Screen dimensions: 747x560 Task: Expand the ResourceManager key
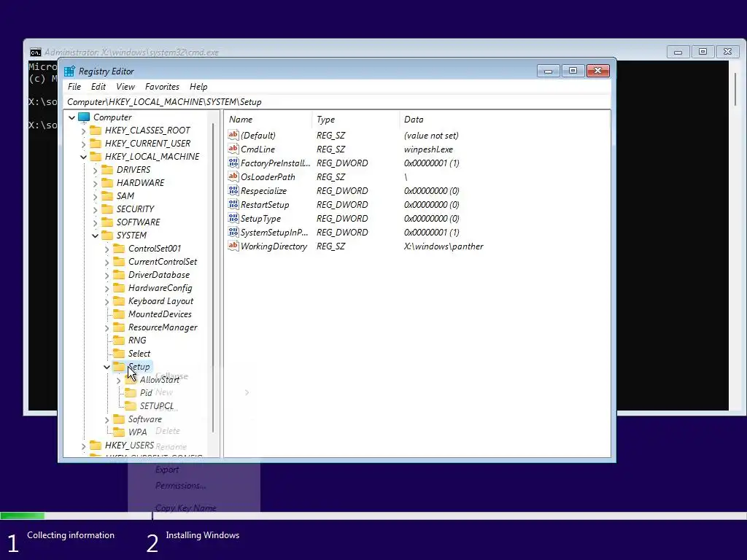[x=107, y=327]
